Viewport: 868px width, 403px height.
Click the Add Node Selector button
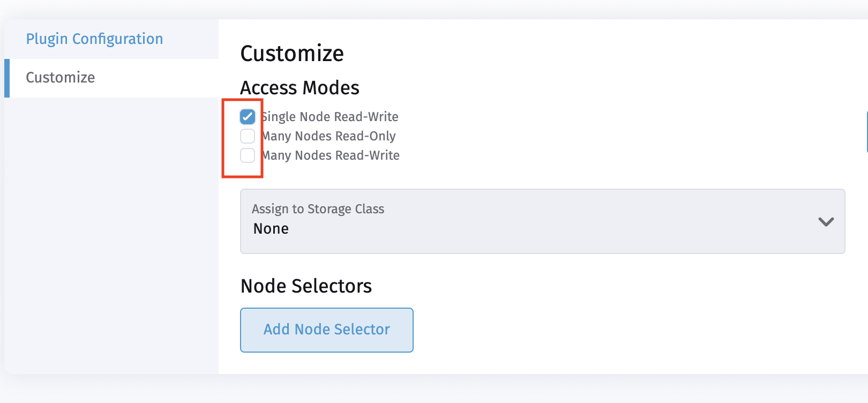326,330
